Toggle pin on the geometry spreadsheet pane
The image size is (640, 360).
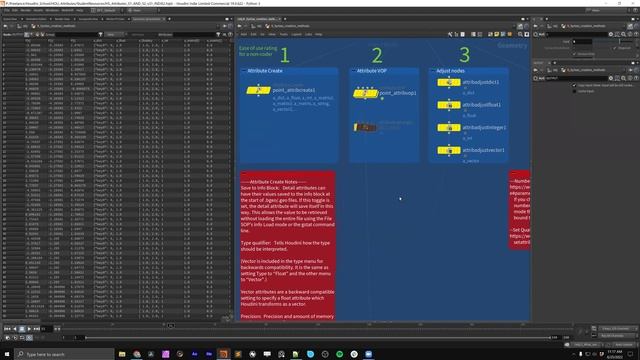pos(225,26)
